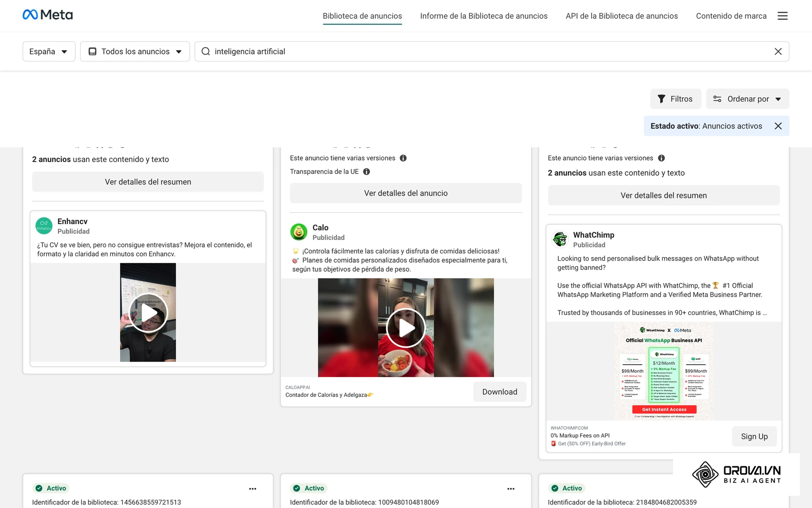
Task: Click the Enhancv profile avatar
Action: (44, 226)
